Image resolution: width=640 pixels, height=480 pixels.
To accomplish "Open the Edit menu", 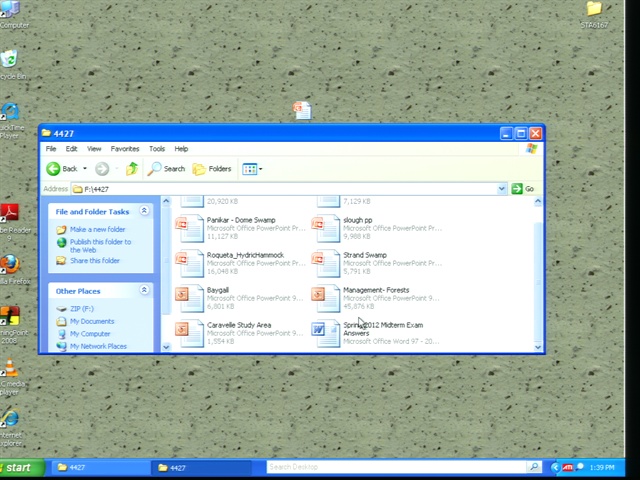I will 71,149.
